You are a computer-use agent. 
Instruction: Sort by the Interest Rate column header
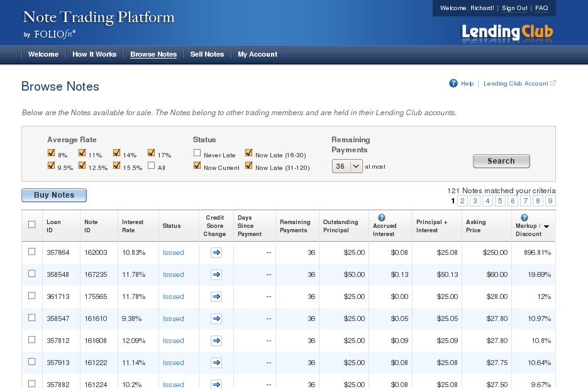tap(133, 226)
